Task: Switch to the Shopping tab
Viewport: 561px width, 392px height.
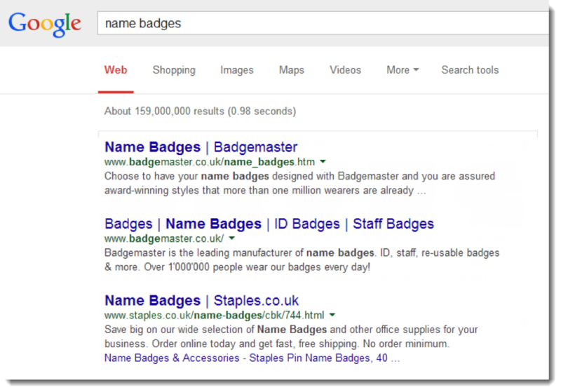Action: coord(174,70)
